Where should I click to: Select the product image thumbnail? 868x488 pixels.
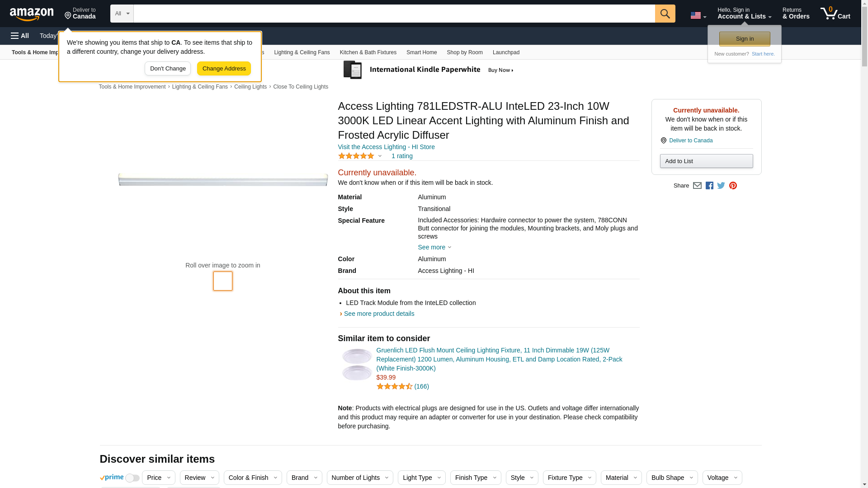[x=222, y=281]
